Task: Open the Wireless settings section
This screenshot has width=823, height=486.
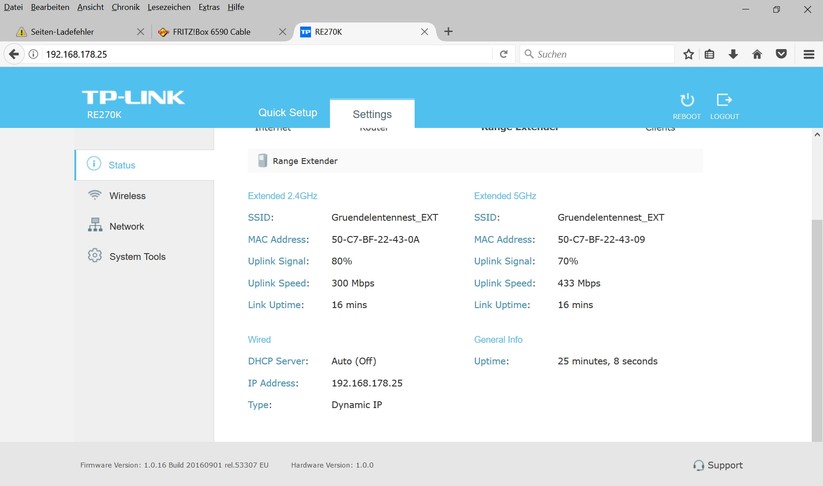Action: click(127, 196)
